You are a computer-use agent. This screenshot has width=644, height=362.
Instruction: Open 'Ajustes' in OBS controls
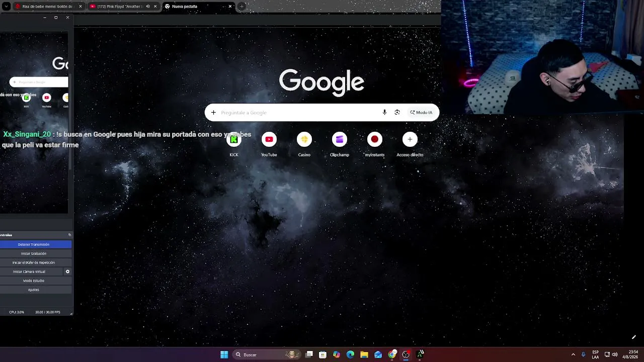(34, 290)
